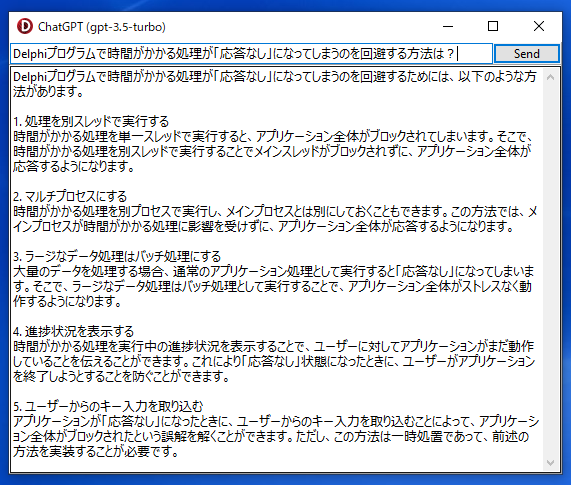This screenshot has width=571, height=485.
Task: Click heading "5. ユーザーからのキー入力を取り込む"
Action: coord(108,406)
